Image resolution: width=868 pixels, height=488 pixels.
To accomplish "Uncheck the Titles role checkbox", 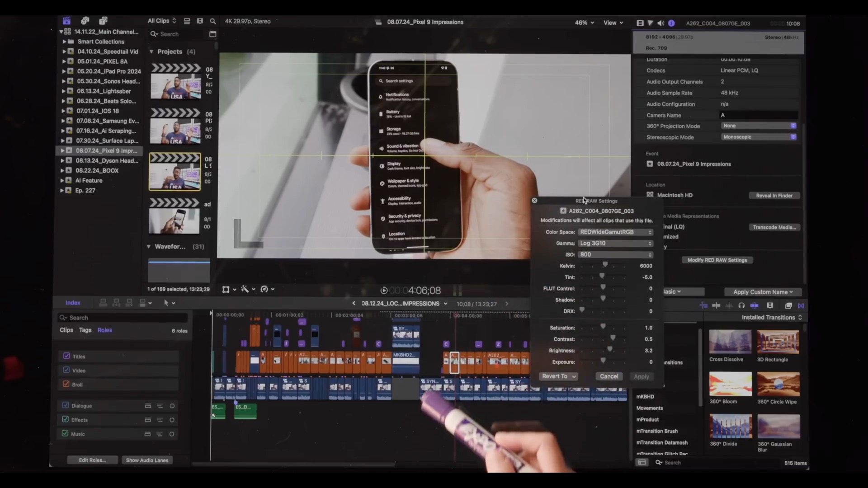I will coord(66,356).
